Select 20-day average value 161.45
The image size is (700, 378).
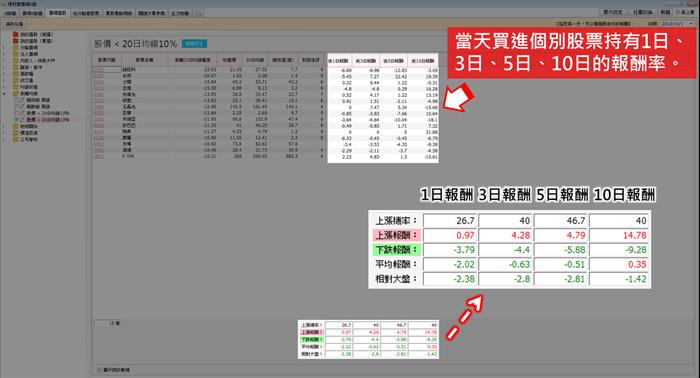point(261,107)
